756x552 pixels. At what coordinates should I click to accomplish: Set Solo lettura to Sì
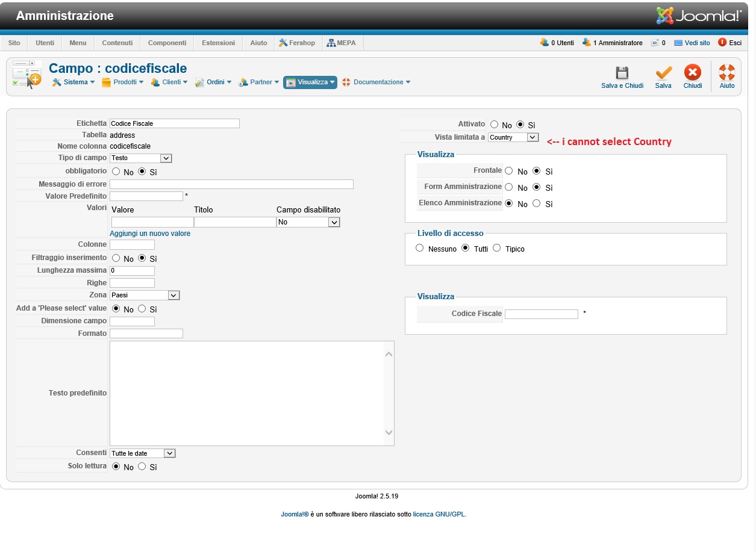point(142,467)
